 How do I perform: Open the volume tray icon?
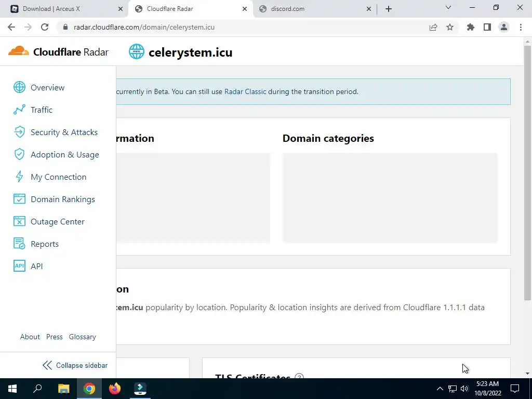pos(464,389)
